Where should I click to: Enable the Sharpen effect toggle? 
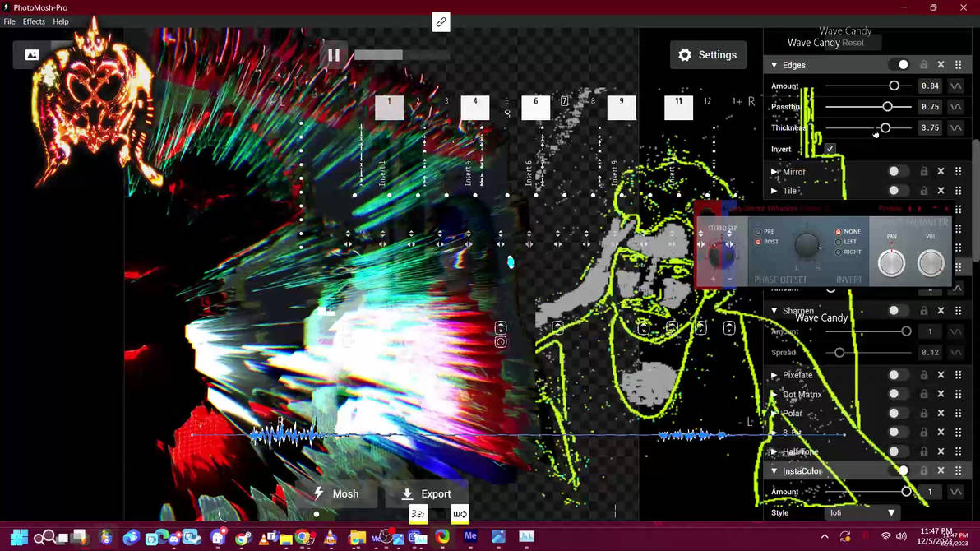899,310
